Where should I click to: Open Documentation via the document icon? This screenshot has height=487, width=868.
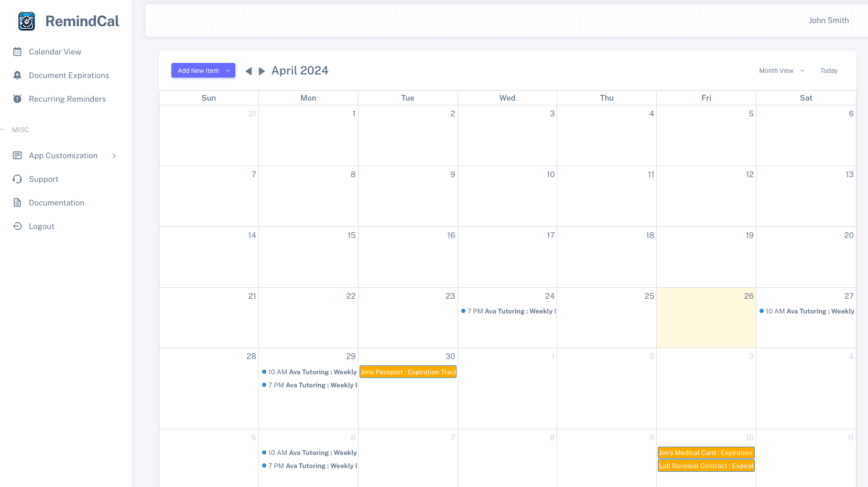coord(17,202)
